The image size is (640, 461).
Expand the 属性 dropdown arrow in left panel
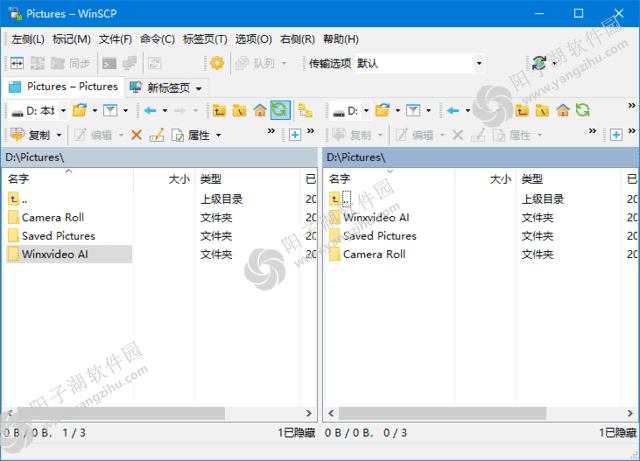218,135
